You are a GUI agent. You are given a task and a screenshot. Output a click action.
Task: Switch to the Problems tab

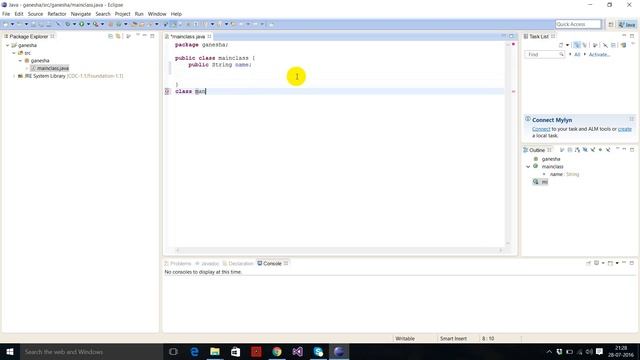(178, 264)
